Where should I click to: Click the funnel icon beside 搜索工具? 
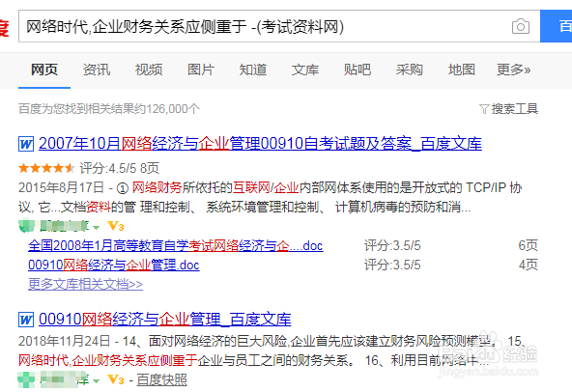click(x=484, y=109)
